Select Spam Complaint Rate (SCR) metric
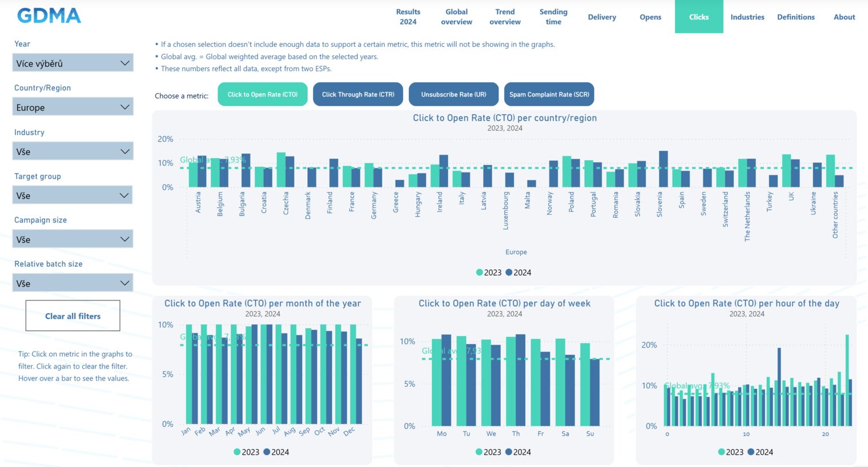Image resolution: width=868 pixels, height=467 pixels. [549, 94]
